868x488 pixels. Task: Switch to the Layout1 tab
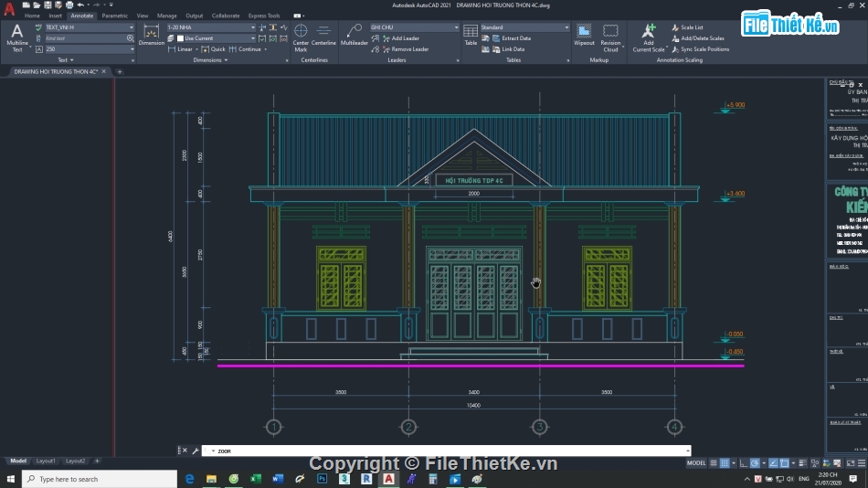(x=46, y=461)
